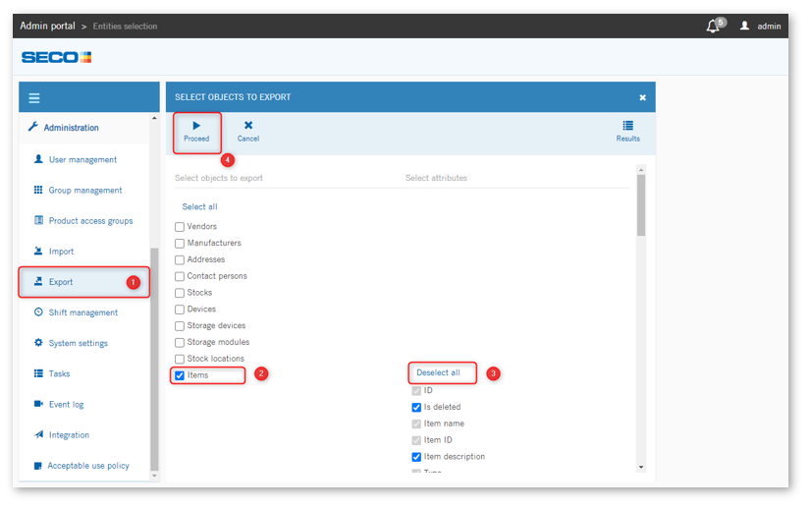
Task: Check the Storage modules checkbox
Action: tap(180, 343)
